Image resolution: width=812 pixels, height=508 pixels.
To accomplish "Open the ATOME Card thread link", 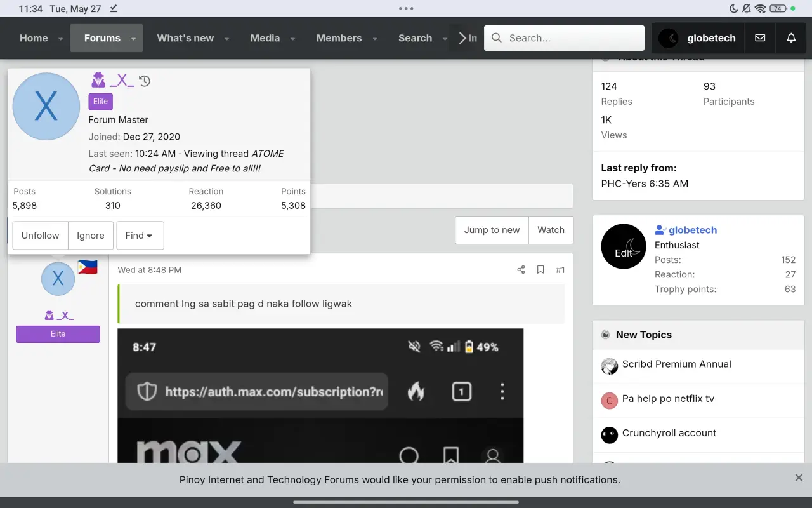I will coord(186,161).
